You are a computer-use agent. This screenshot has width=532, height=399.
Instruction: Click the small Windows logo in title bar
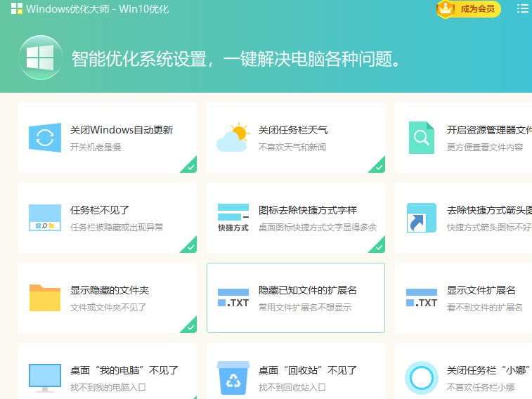[x=17, y=8]
